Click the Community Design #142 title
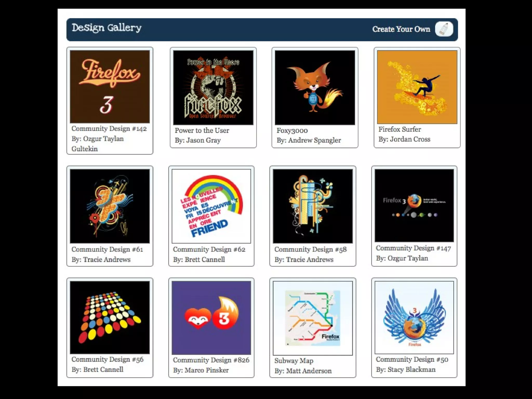The image size is (532, 399). (109, 129)
